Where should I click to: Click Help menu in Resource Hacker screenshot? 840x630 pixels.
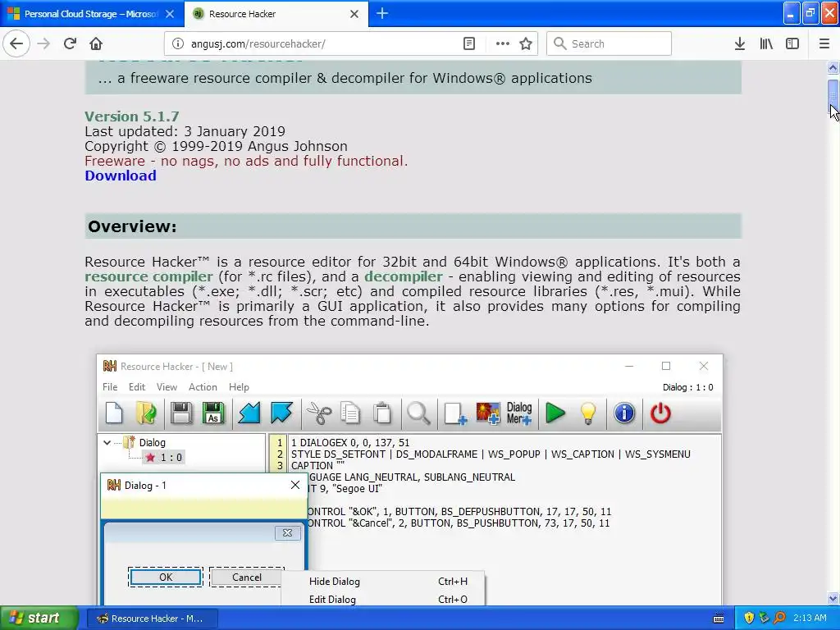239,387
